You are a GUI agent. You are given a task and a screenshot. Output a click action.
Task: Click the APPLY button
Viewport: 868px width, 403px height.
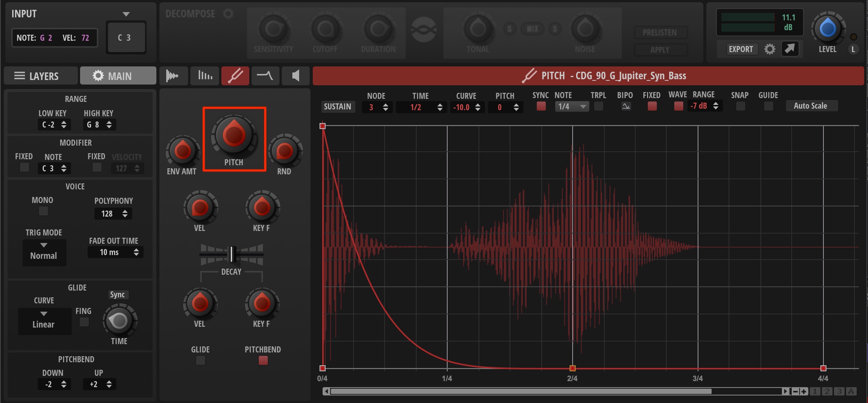click(x=660, y=50)
